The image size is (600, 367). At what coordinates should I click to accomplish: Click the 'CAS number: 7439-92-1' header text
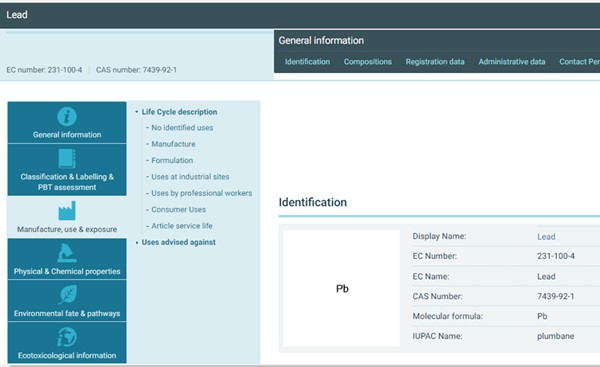click(x=136, y=70)
